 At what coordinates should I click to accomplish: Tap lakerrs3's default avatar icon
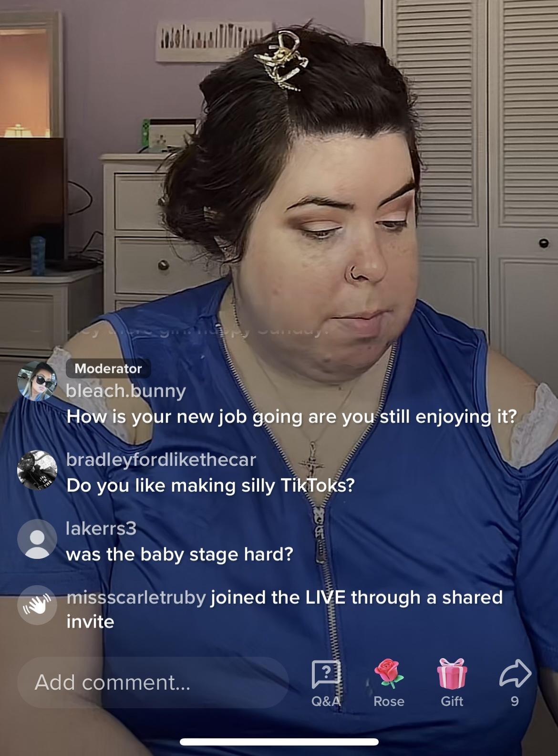tap(37, 538)
